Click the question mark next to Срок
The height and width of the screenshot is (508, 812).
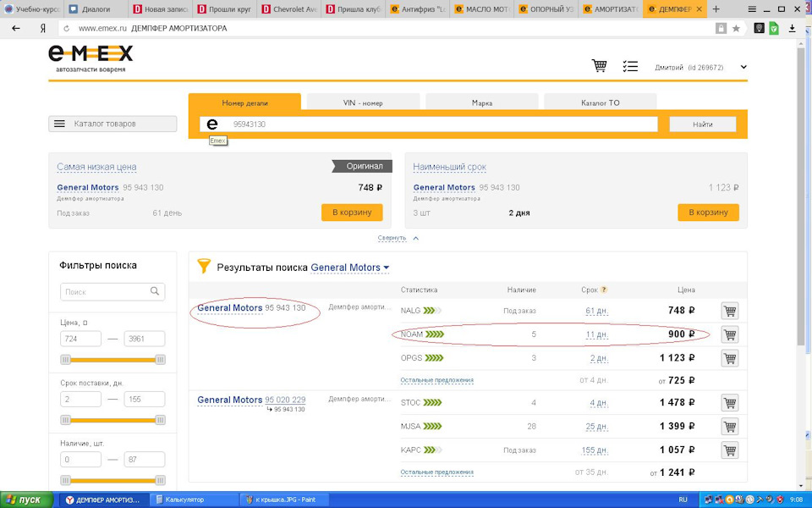pyautogui.click(x=603, y=290)
